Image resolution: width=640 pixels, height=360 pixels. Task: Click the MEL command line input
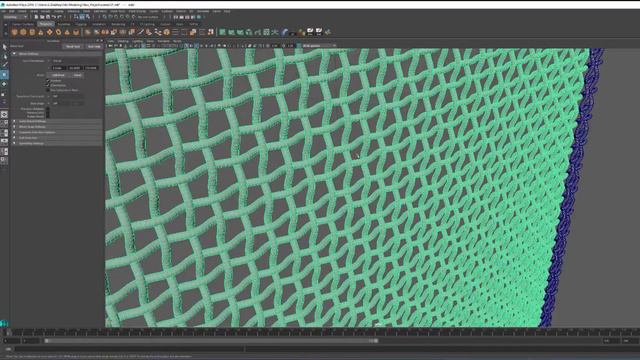(x=129, y=349)
